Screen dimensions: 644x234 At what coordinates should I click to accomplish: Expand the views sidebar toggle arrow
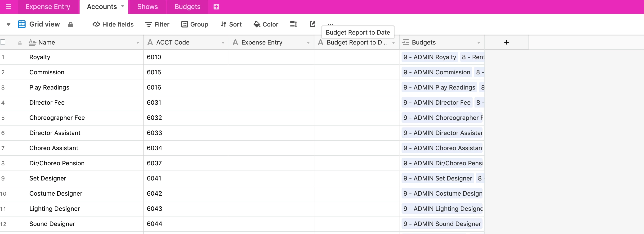(9, 24)
